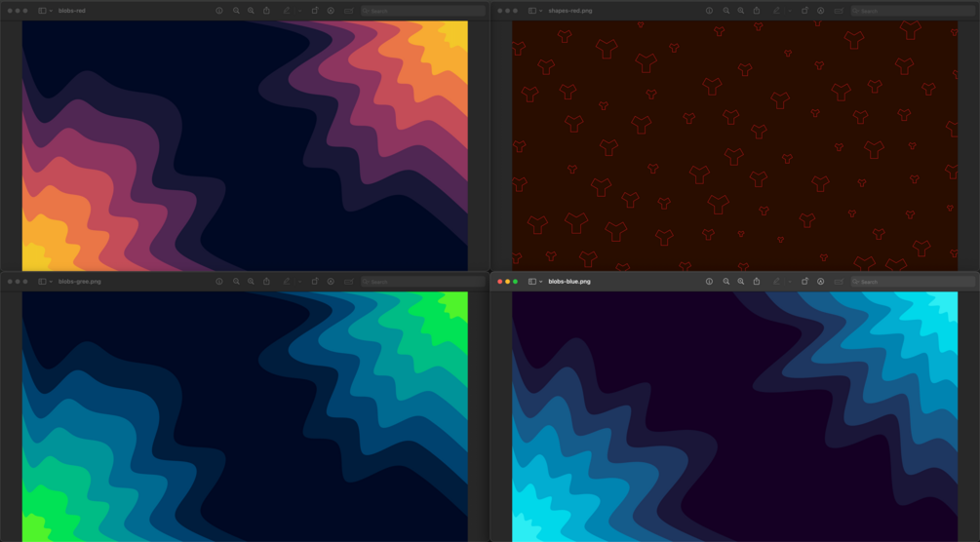The width and height of the screenshot is (980, 542).
Task: Show image info in blobs-blue.png window
Action: pyautogui.click(x=709, y=282)
